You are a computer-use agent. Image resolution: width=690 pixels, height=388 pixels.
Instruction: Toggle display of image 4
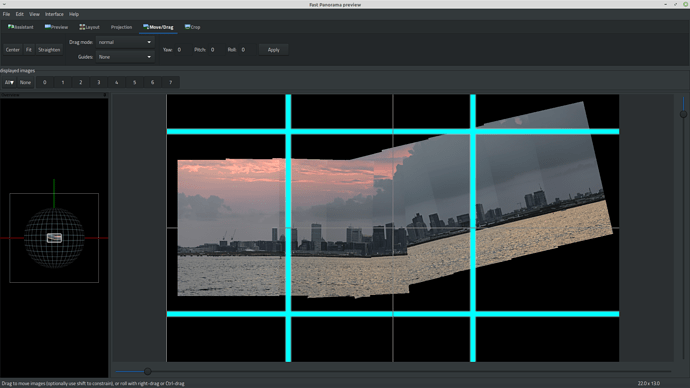(x=117, y=82)
